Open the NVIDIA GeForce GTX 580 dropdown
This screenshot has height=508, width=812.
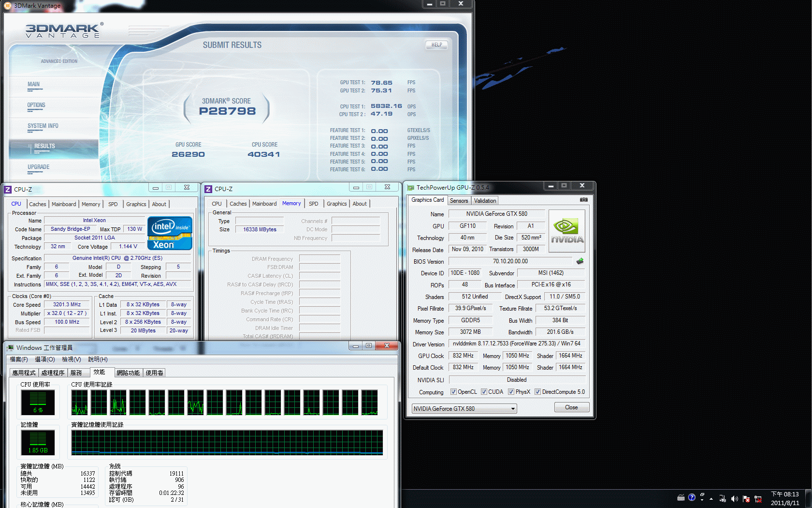click(x=464, y=409)
